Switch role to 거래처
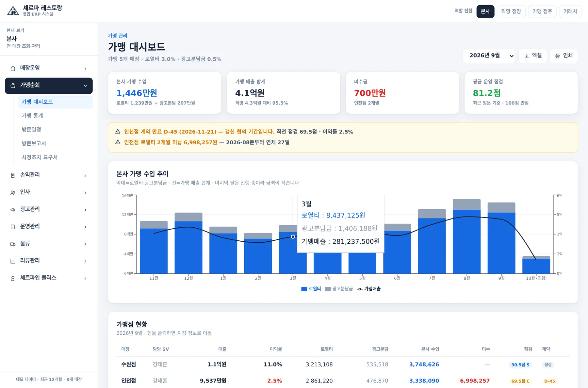Viewport: 588px width, 388px height. click(x=570, y=11)
